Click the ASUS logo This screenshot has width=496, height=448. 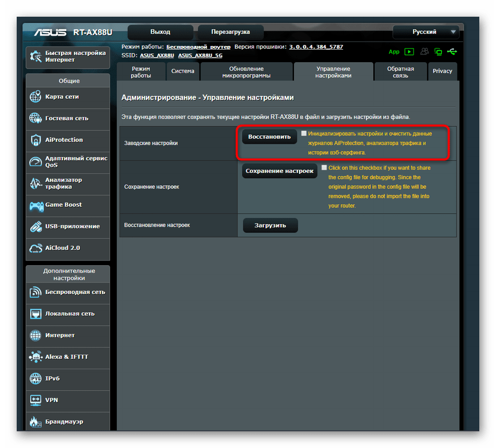point(50,32)
